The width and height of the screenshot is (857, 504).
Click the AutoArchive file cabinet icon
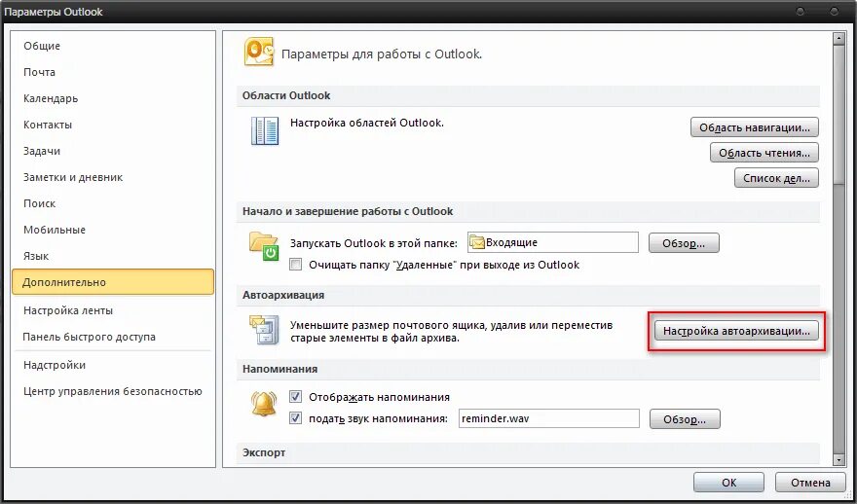[265, 331]
